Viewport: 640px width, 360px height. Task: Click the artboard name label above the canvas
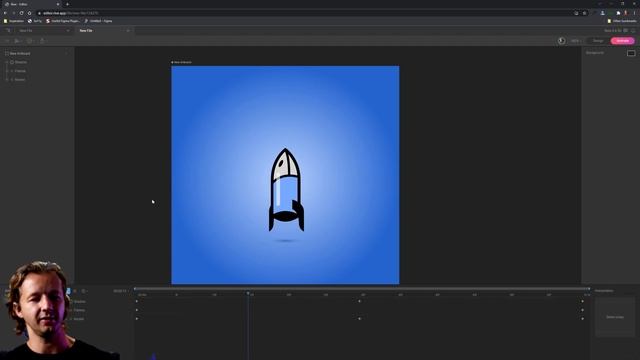tap(182, 62)
